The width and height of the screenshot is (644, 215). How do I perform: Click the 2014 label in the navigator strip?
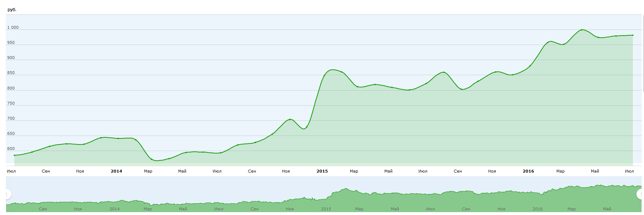[115, 209]
